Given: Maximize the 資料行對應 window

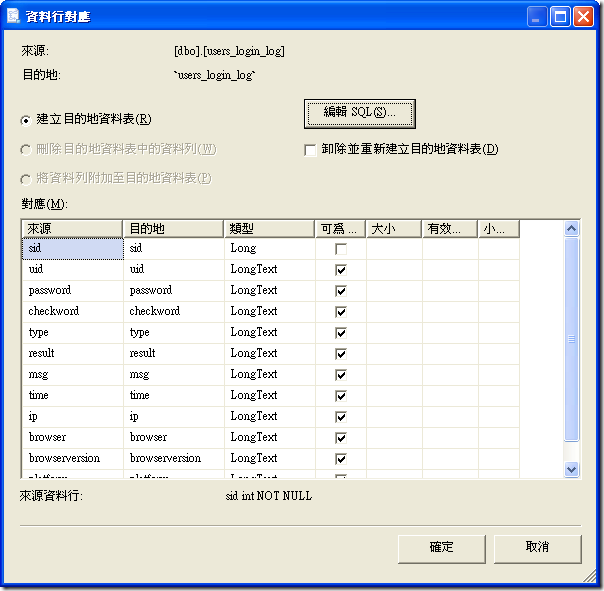Looking at the screenshot, I should 560,17.
